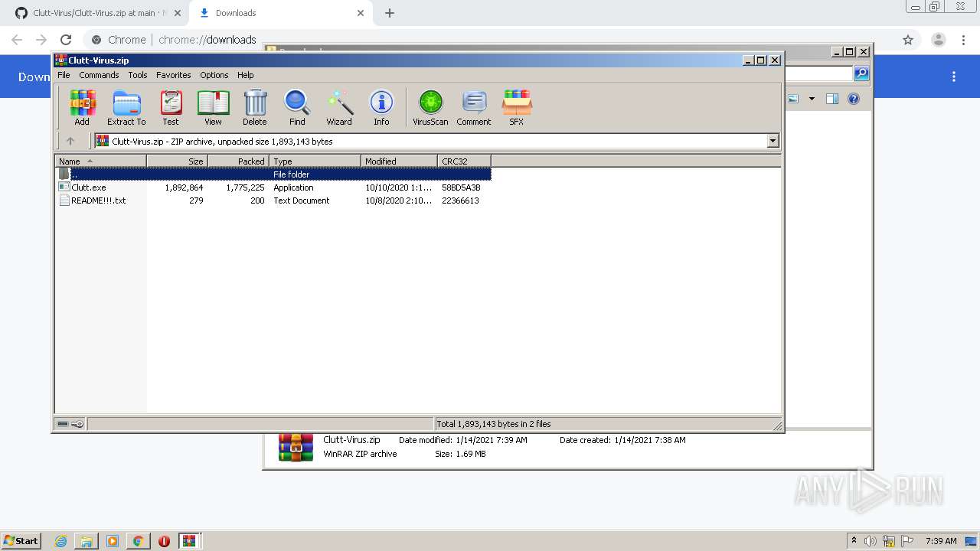The height and width of the screenshot is (551, 980).
Task: Sort by Type column header
Action: point(315,161)
